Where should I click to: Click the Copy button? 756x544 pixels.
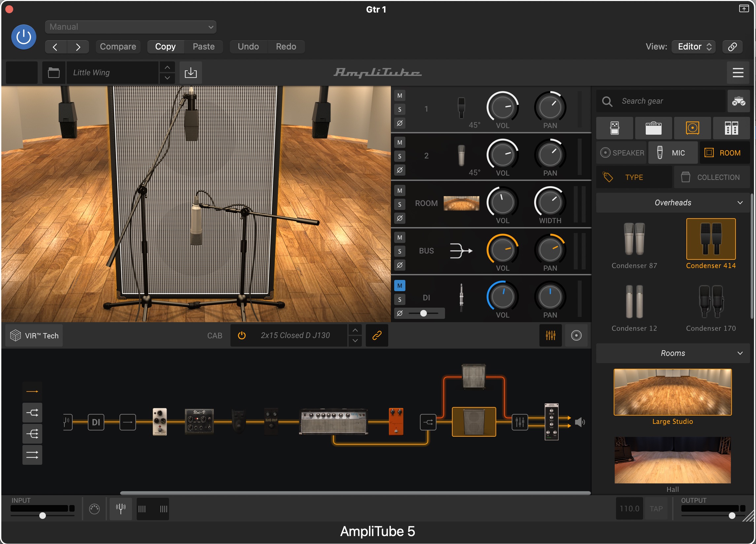coord(165,46)
